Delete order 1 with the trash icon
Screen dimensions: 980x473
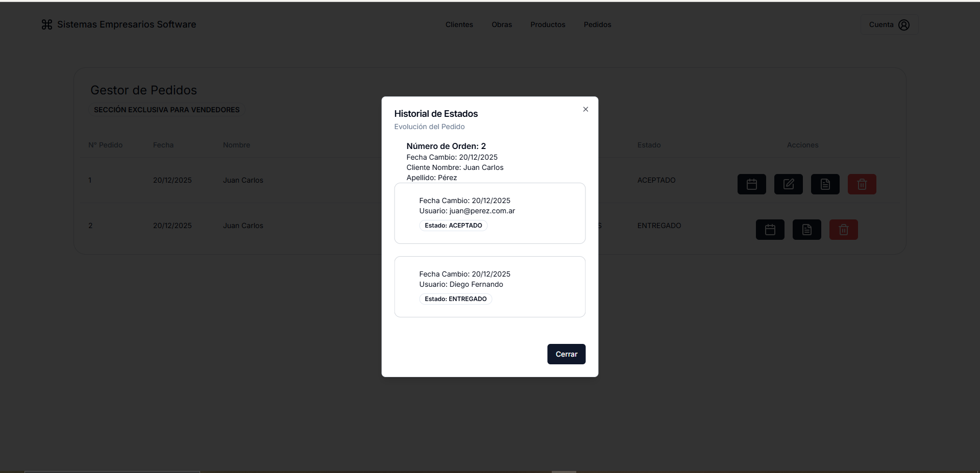[x=862, y=184]
